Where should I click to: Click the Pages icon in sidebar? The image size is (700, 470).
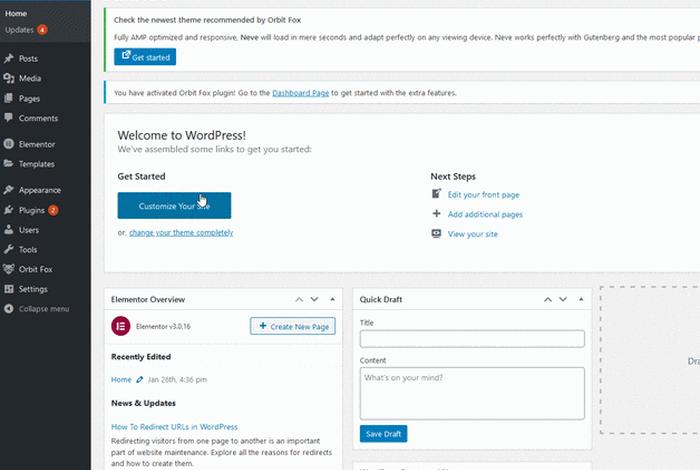pos(8,98)
